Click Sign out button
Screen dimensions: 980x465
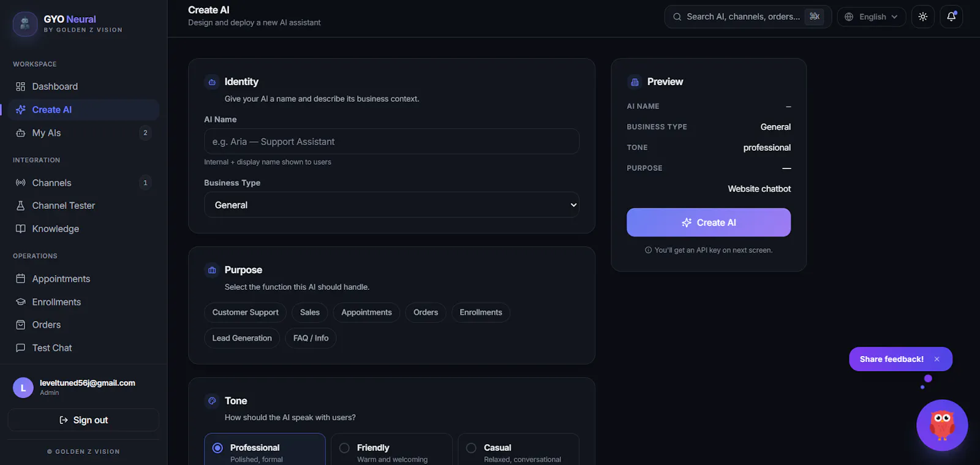pyautogui.click(x=83, y=420)
